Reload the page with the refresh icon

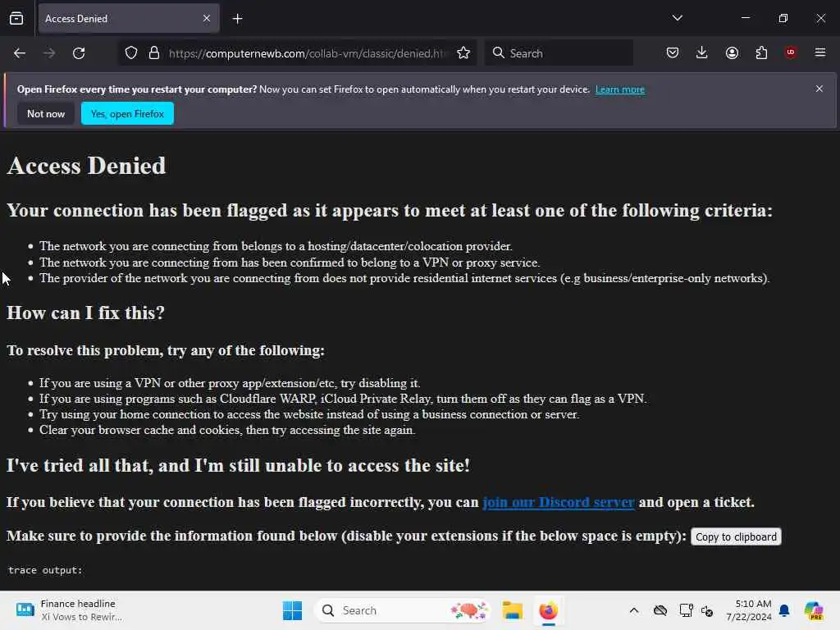pyautogui.click(x=79, y=53)
